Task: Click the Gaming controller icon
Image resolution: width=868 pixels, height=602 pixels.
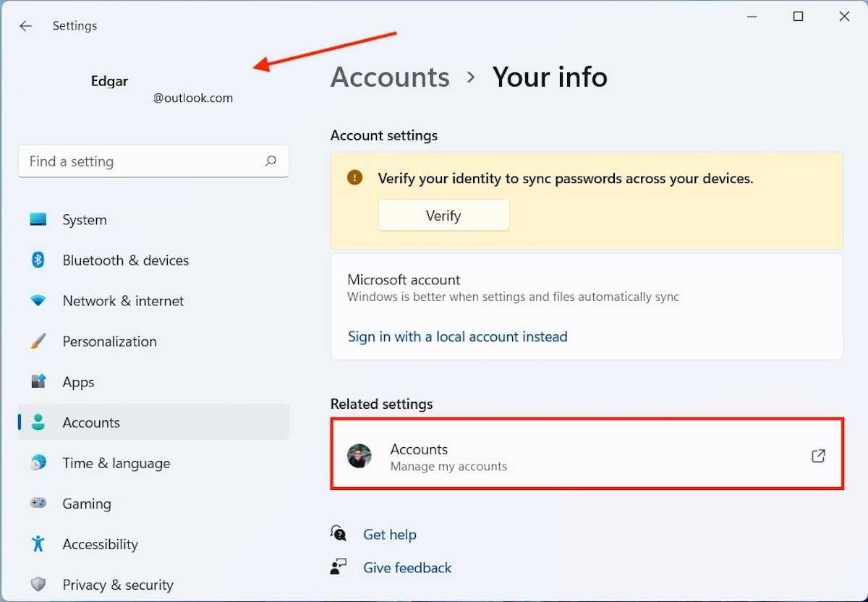Action: 38,504
